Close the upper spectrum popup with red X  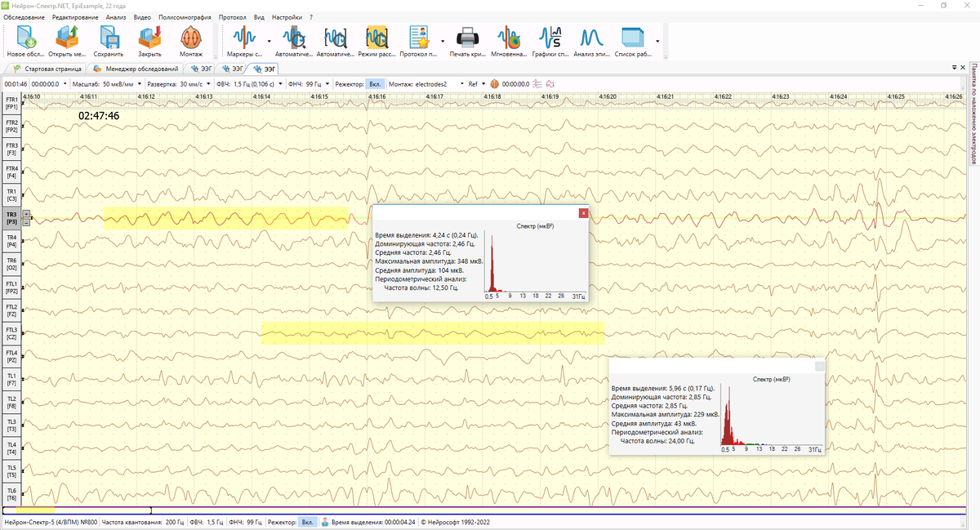point(583,212)
